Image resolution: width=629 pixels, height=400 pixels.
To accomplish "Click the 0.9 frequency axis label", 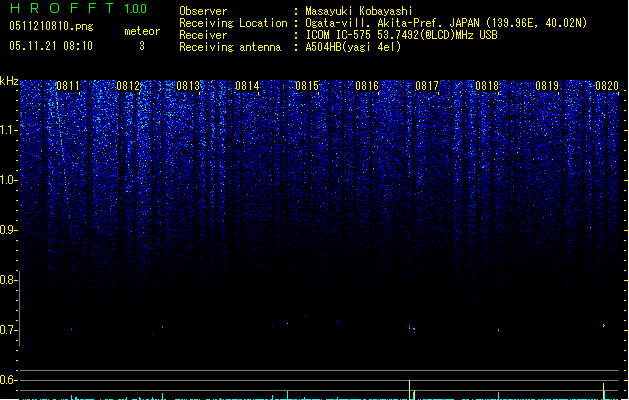I will pos(7,230).
